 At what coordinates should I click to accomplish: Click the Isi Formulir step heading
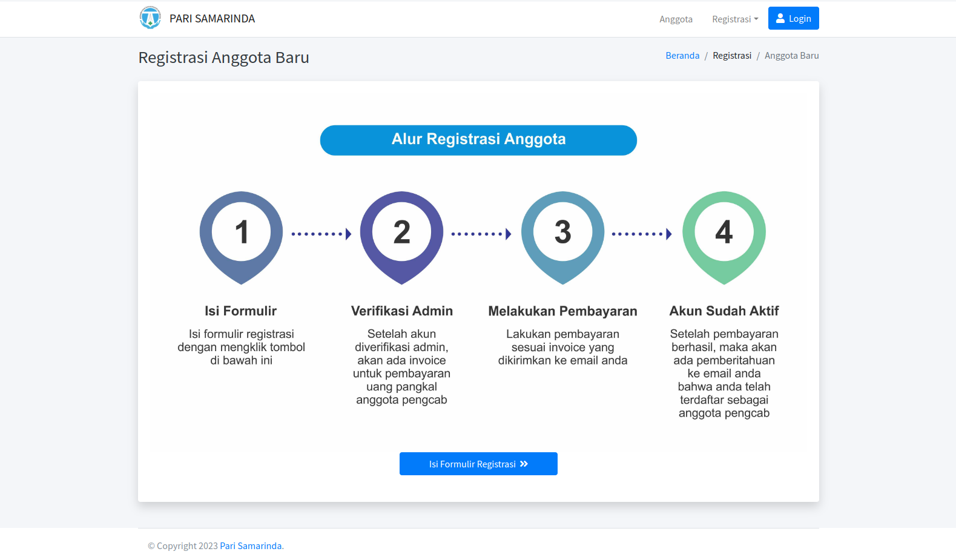(241, 311)
